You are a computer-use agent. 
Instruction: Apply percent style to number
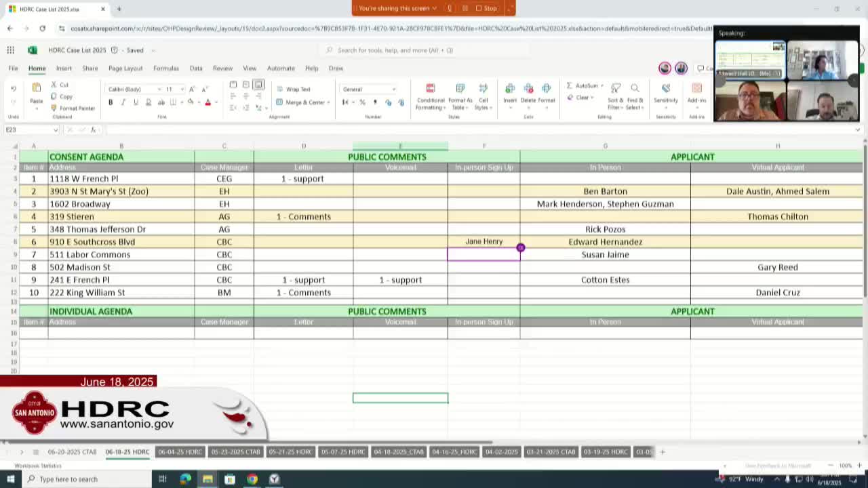pyautogui.click(x=362, y=102)
